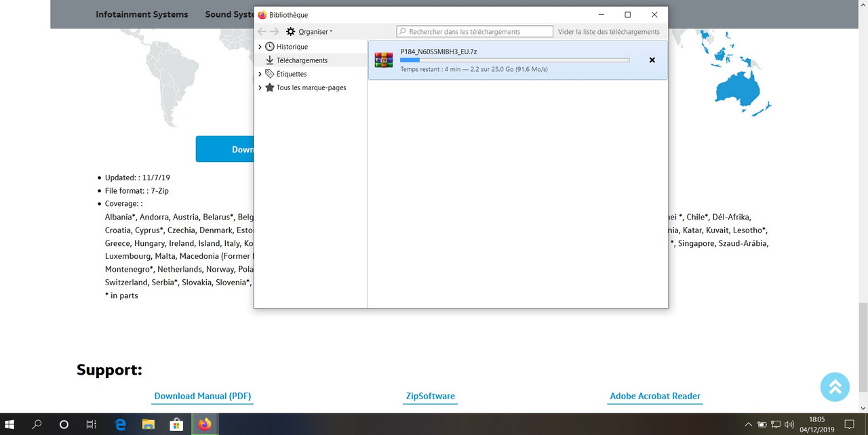Open taskbar search magnifier
Viewport: 868px width, 435px height.
click(37, 424)
